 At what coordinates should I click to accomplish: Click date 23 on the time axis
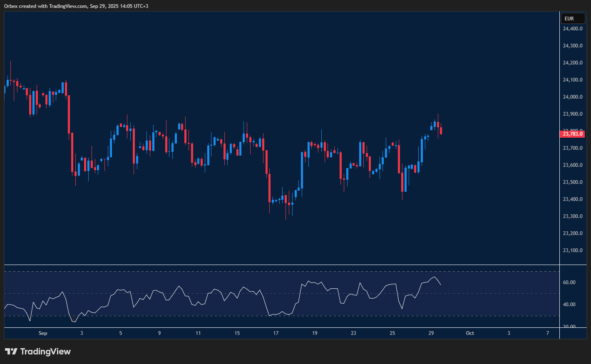point(353,333)
